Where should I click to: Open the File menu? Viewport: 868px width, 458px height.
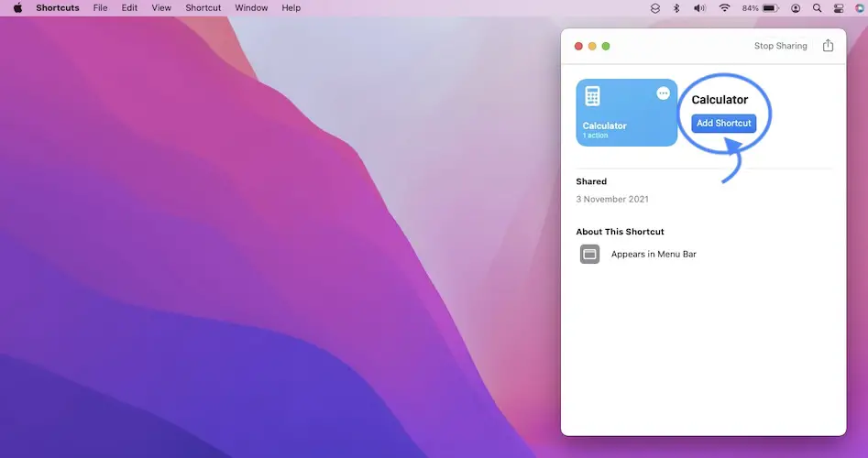100,8
